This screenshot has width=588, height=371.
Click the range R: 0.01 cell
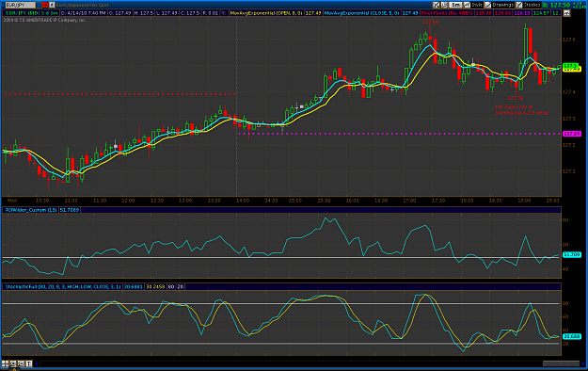[211, 13]
